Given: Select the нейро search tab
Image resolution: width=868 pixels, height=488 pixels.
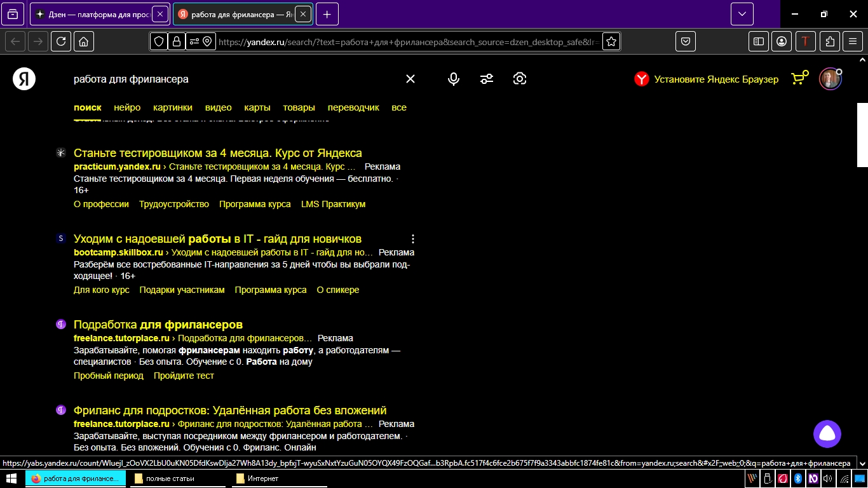Looking at the screenshot, I should [x=127, y=107].
